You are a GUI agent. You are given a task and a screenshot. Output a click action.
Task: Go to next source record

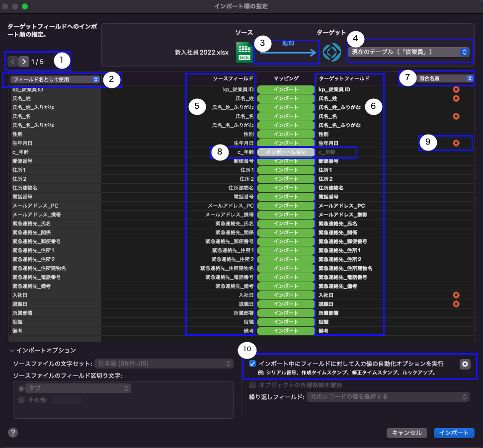coord(23,62)
